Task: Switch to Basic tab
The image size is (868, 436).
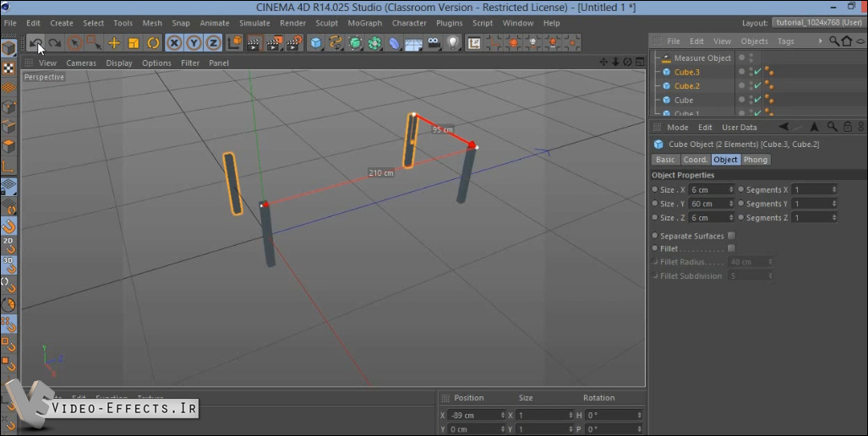Action: 665,160
